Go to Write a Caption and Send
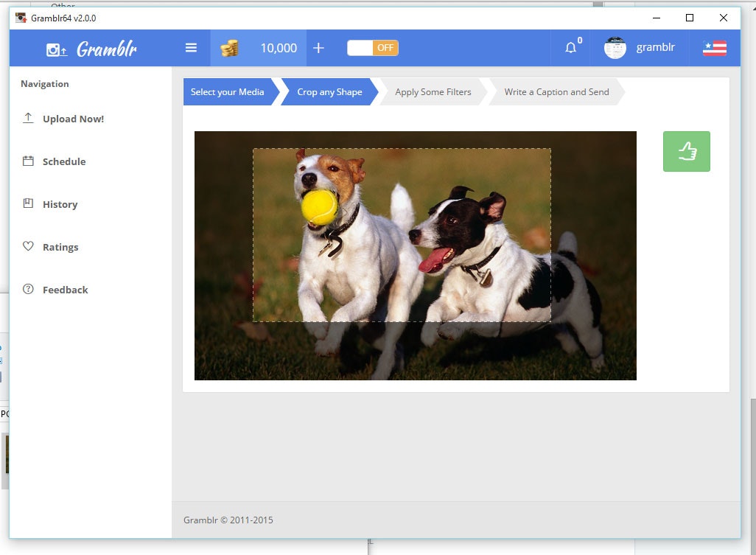756x555 pixels. 556,91
